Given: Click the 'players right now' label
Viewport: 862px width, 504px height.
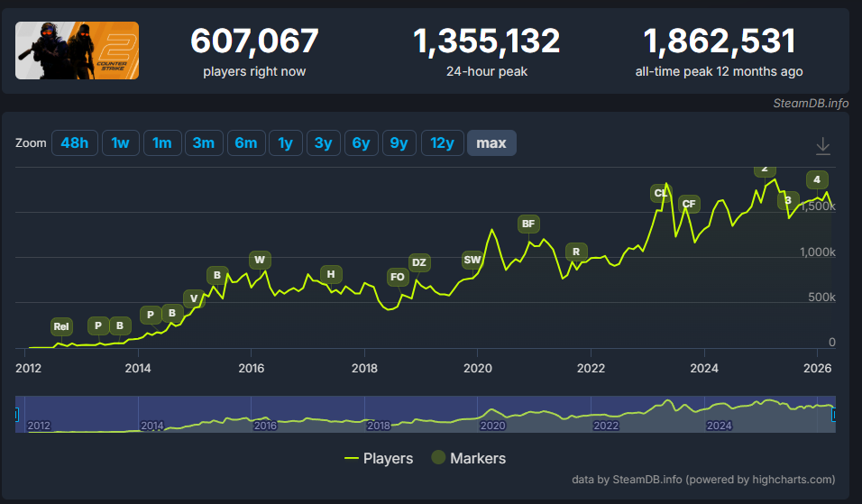Looking at the screenshot, I should [x=254, y=71].
